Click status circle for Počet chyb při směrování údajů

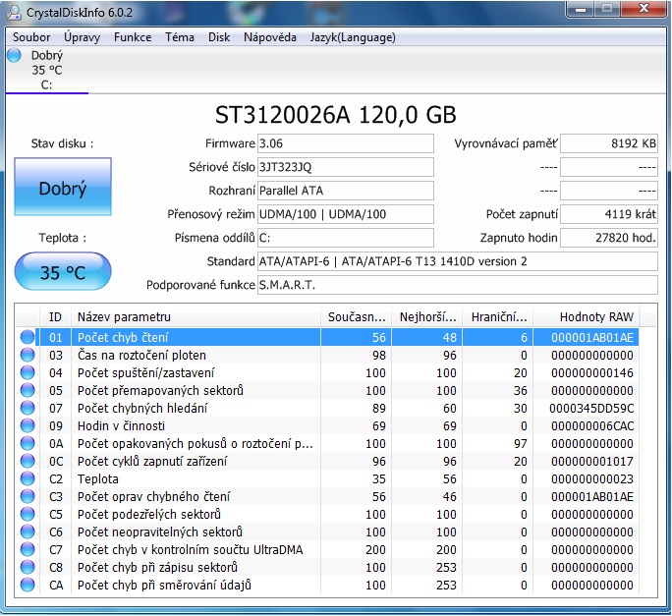[x=28, y=585]
